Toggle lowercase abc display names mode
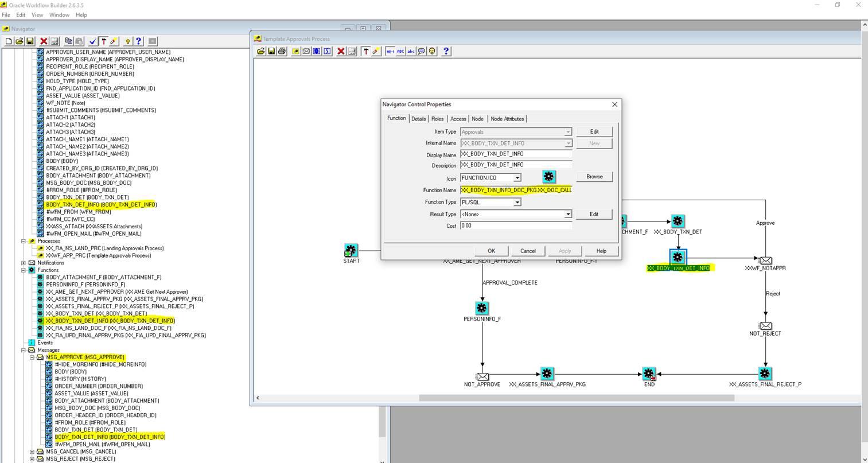This screenshot has height=463, width=868. 411,51
